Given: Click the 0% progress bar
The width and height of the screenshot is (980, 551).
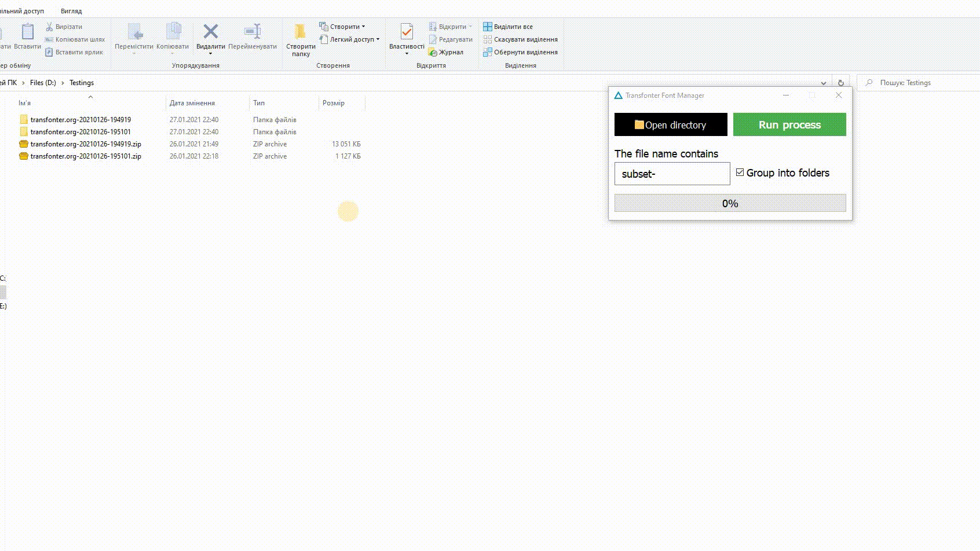Looking at the screenshot, I should pos(730,203).
